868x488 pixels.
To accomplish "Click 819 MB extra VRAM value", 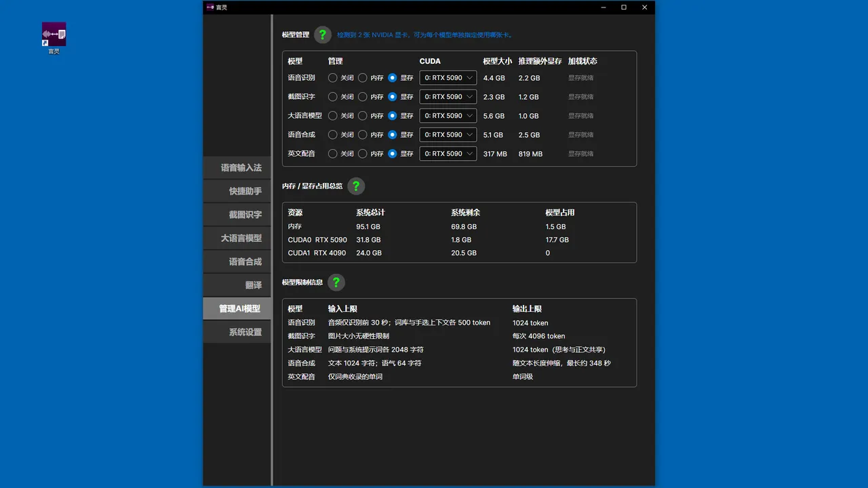I will (x=530, y=154).
